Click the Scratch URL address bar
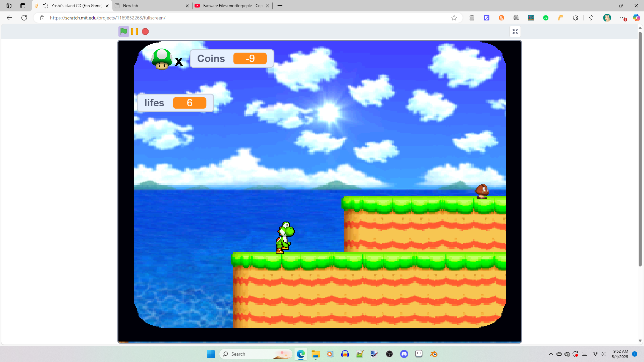The image size is (644, 362). (248, 18)
